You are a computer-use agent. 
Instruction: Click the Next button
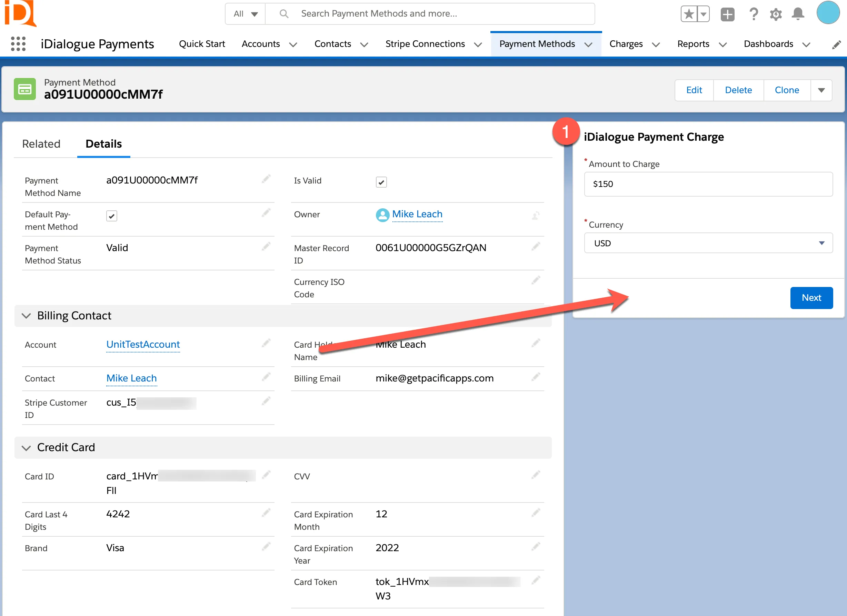point(811,298)
